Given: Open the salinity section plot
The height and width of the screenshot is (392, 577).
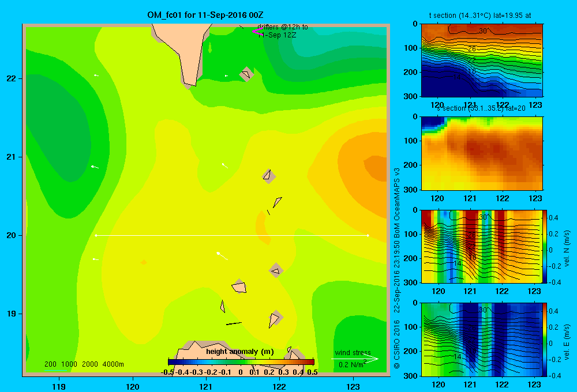Looking at the screenshot, I should point(482,153).
